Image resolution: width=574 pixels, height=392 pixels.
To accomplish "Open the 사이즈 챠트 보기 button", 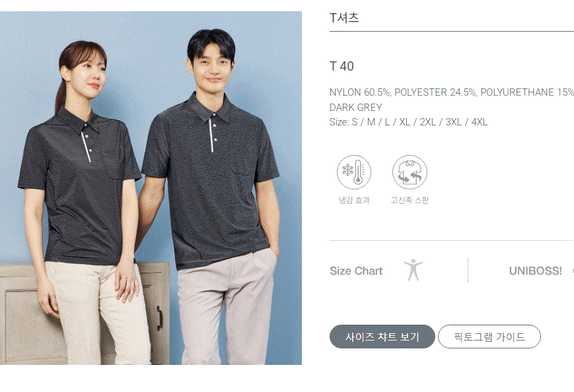I will pos(382,337).
